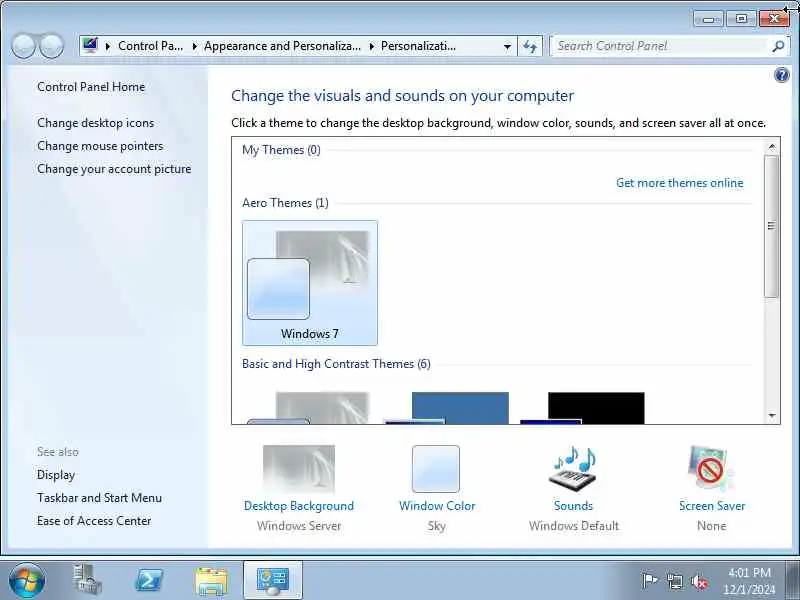The height and width of the screenshot is (600, 800).
Task: Click Appearance and Personaliza... breadcrumb
Action: [282, 46]
